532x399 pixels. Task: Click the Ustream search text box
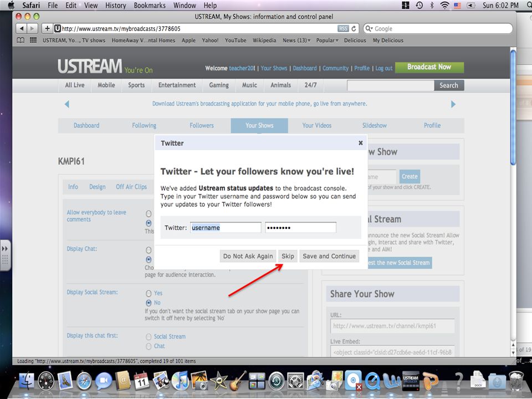point(391,85)
